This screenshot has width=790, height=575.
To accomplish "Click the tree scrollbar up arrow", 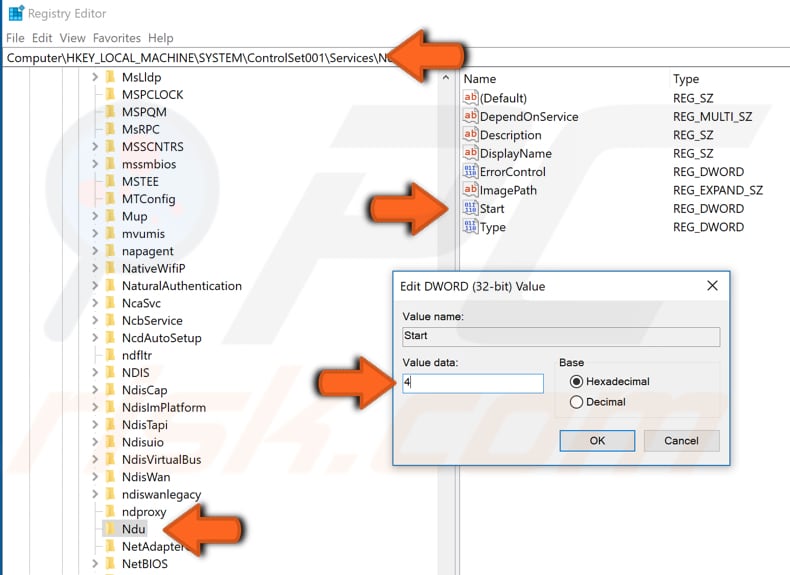I will coord(445,78).
